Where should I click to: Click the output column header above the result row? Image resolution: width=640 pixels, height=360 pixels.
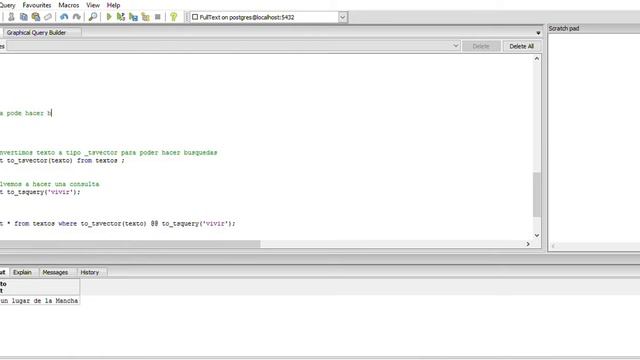[40, 287]
